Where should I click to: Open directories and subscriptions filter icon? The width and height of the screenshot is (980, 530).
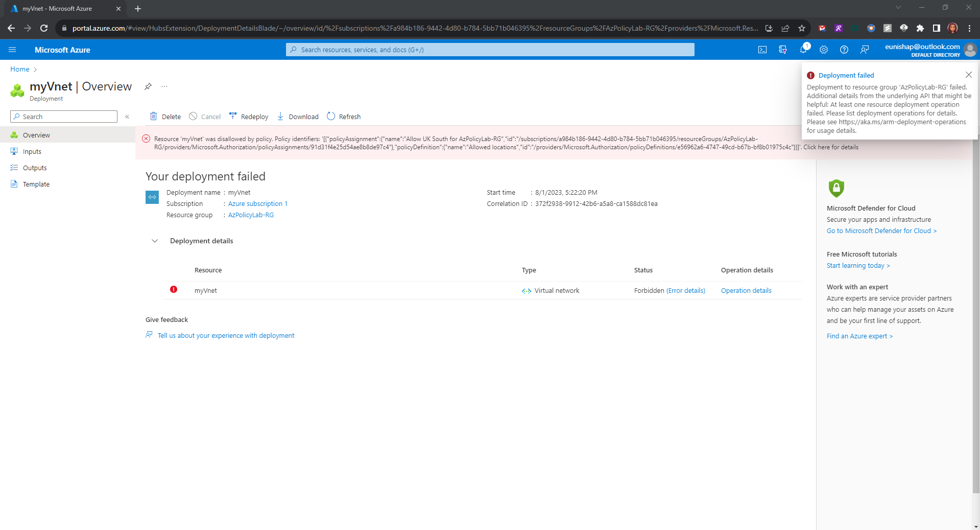[782, 50]
